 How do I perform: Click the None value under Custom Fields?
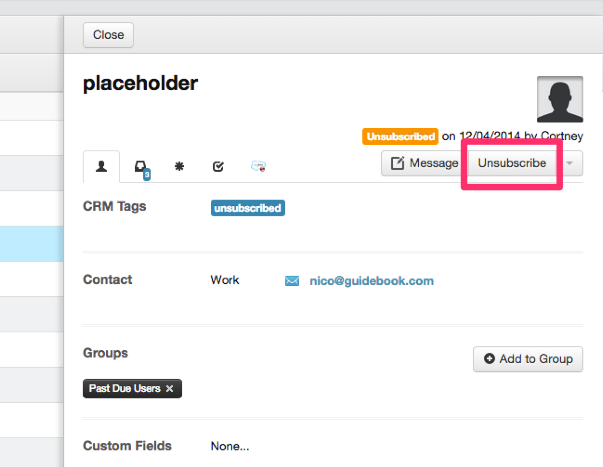[x=229, y=446]
